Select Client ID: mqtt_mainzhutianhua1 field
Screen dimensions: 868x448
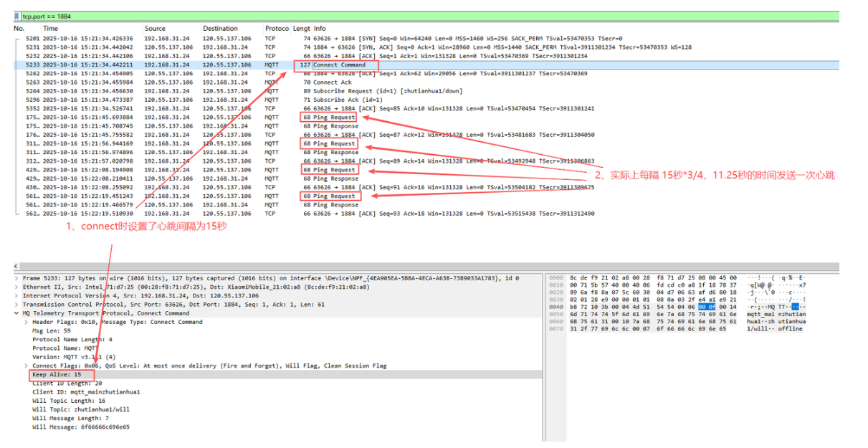86,392
